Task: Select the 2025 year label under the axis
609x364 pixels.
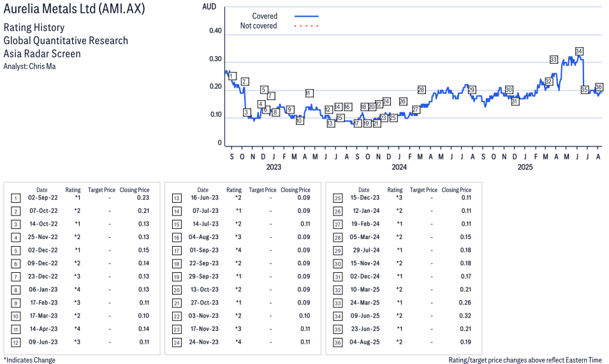Action: (x=525, y=167)
